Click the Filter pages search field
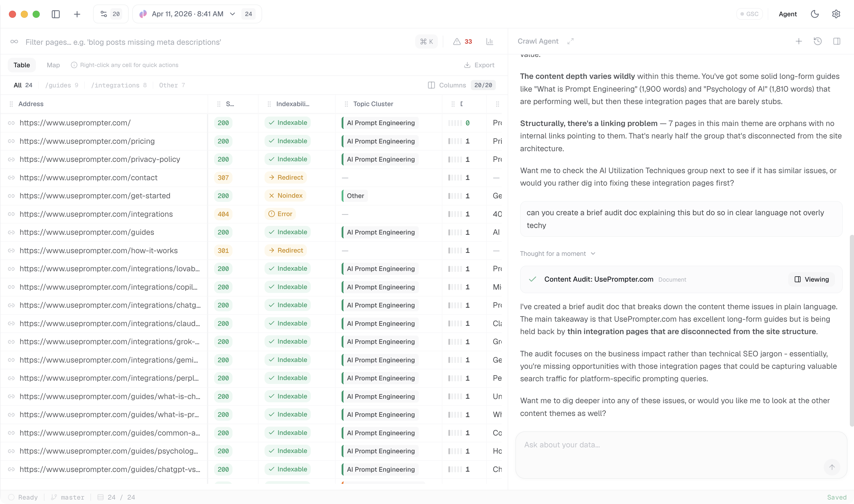 (217, 42)
